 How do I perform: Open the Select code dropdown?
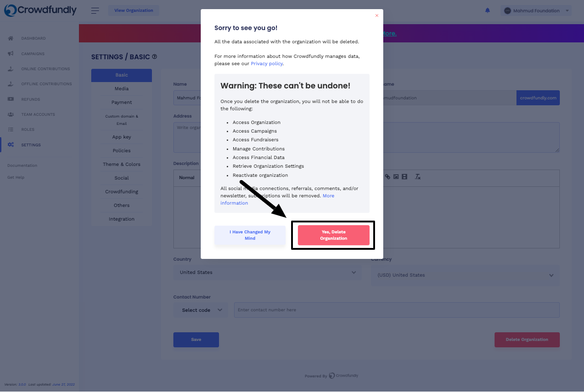[201, 310]
